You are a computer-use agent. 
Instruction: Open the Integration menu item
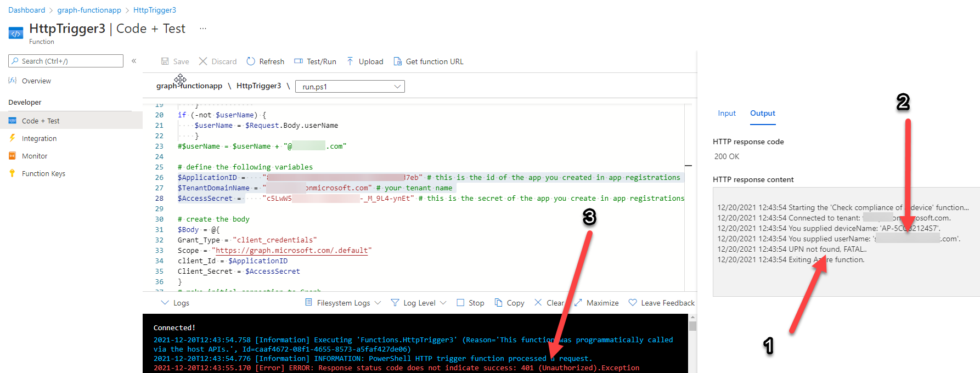pyautogui.click(x=39, y=138)
